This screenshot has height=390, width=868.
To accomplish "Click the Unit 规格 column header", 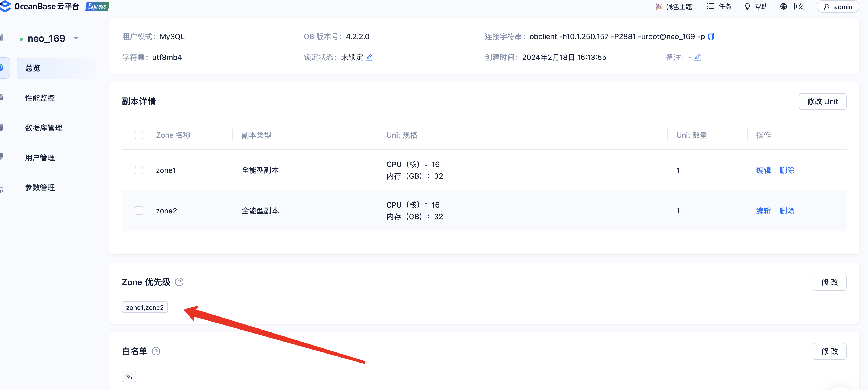I will 402,135.
